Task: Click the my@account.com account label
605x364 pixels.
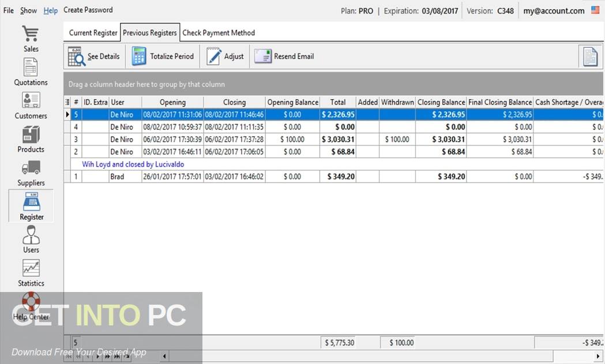Action: (x=554, y=11)
